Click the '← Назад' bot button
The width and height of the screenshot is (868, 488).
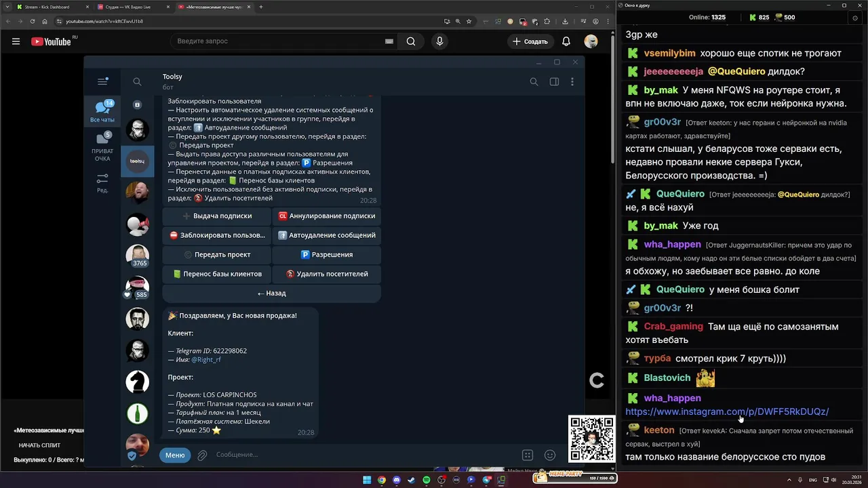(271, 293)
